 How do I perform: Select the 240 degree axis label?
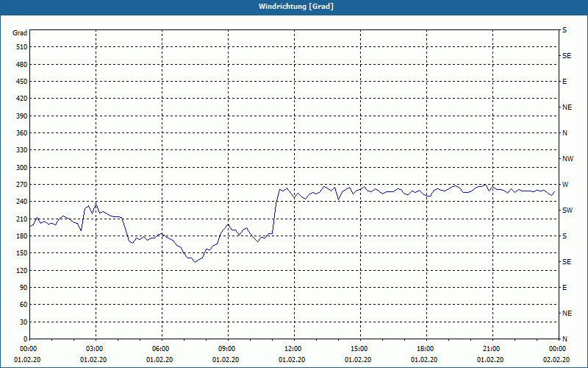tap(21, 201)
